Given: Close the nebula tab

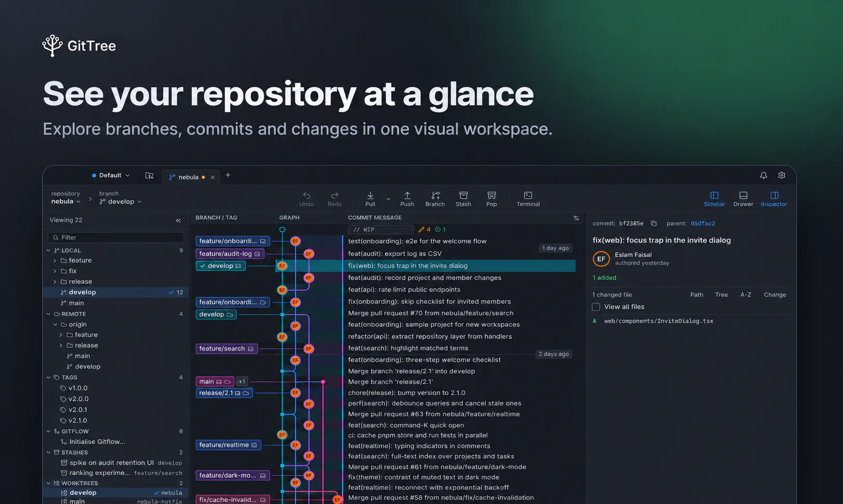Looking at the screenshot, I should pos(213,178).
